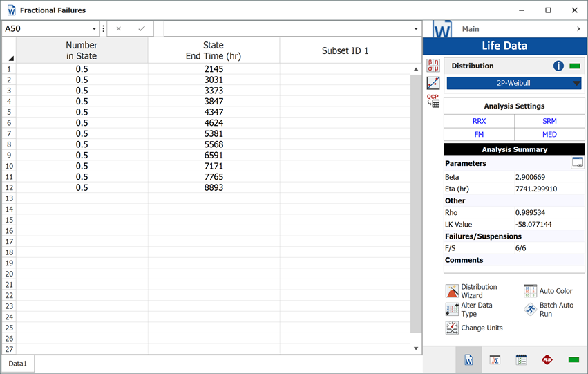Expand the Main panel chevron
The width and height of the screenshot is (588, 374).
[x=578, y=29]
